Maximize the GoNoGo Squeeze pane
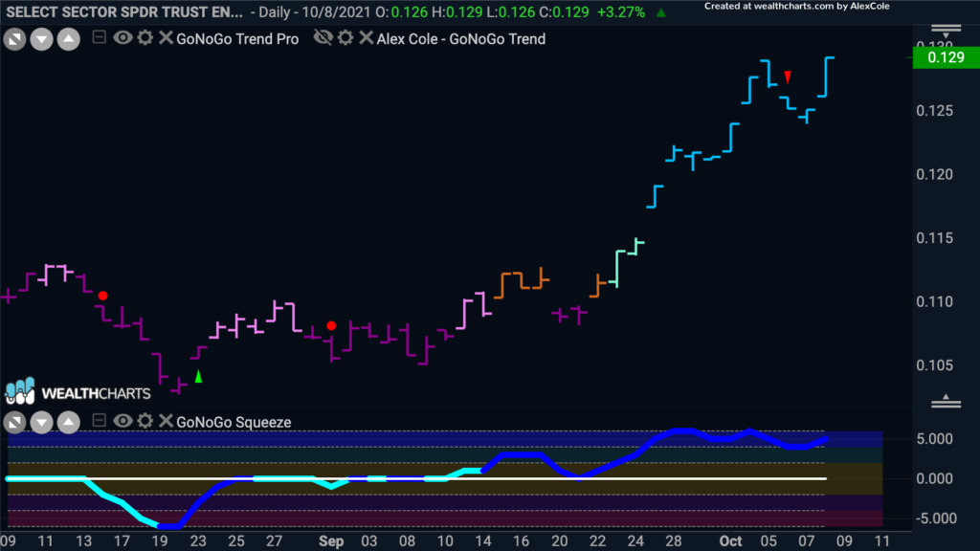Viewport: 980px width, 551px height. coord(15,423)
